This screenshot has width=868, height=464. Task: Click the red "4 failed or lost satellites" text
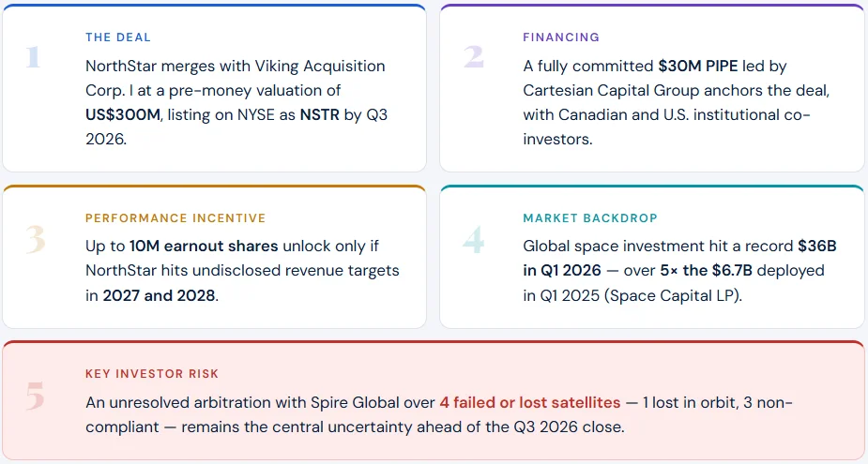(529, 402)
